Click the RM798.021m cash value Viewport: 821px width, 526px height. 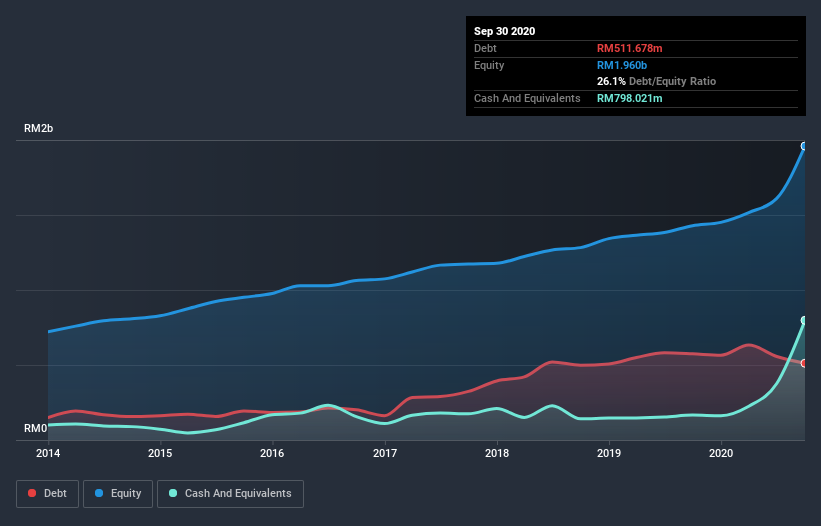click(629, 98)
